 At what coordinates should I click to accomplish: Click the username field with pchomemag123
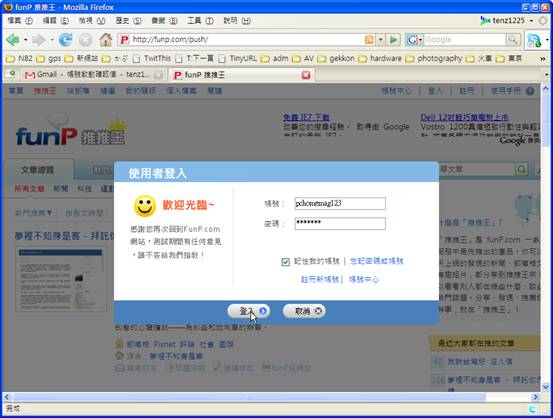(340, 204)
